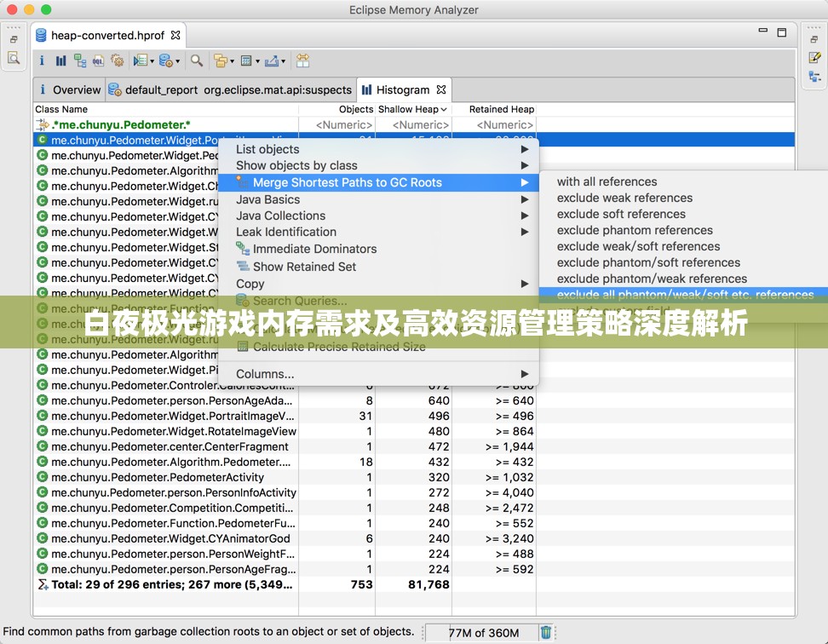The width and height of the screenshot is (828, 644).
Task: Expand the Query Browser dropdown arrow
Action: click(x=177, y=61)
